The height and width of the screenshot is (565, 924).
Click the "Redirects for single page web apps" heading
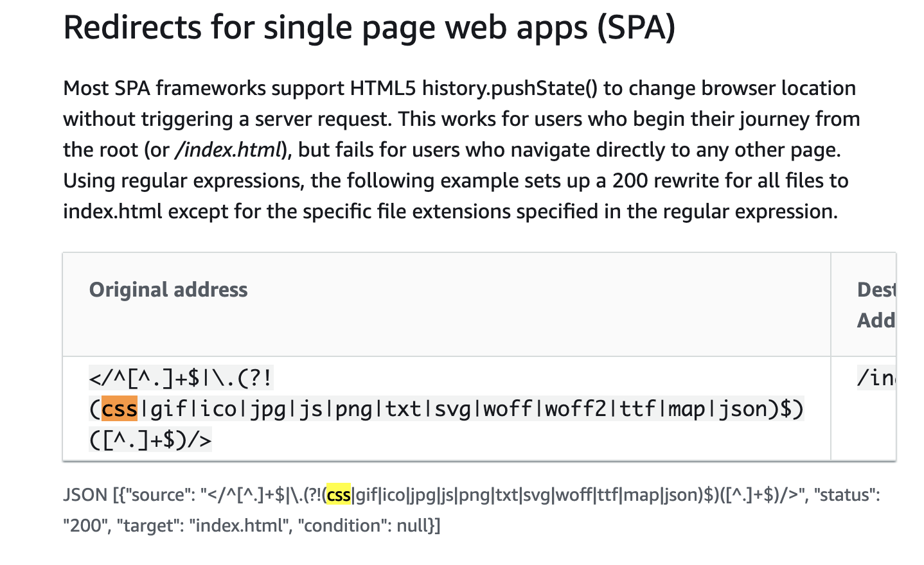[369, 28]
